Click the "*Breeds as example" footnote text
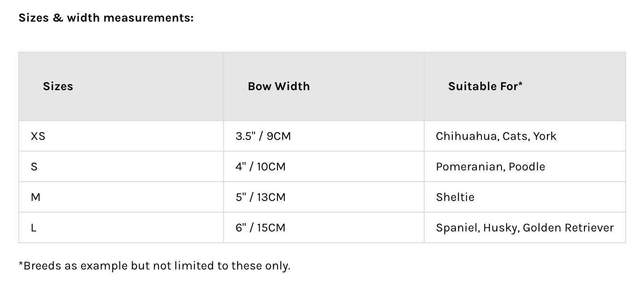 154,266
